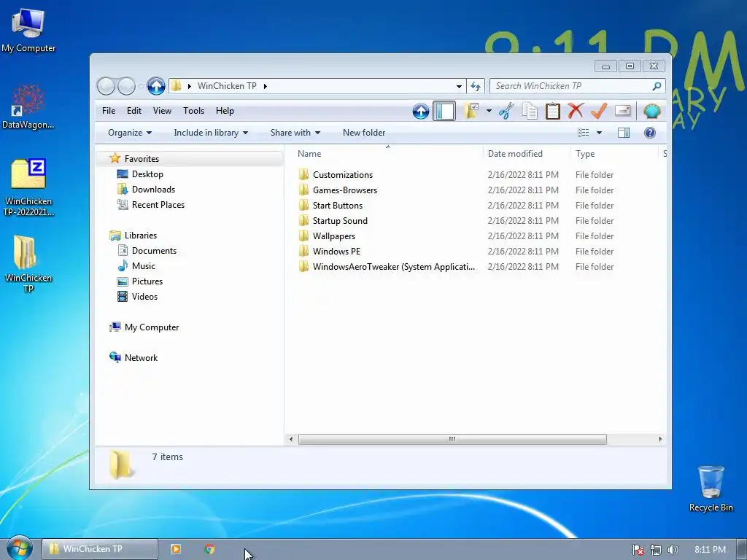The width and height of the screenshot is (747, 560).
Task: Click the Search WinChicken TP field
Action: click(577, 86)
